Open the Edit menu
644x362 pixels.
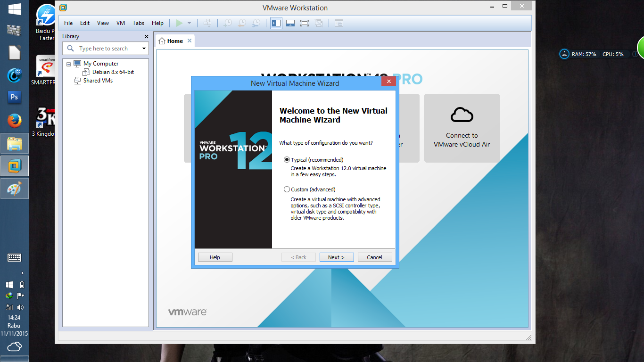pyautogui.click(x=85, y=23)
